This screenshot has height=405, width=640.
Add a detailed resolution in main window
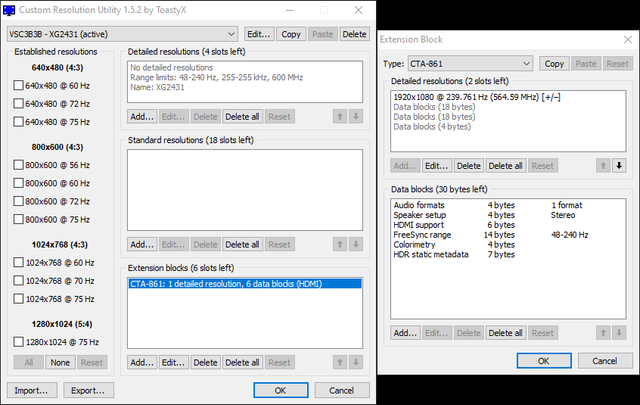pyautogui.click(x=142, y=117)
